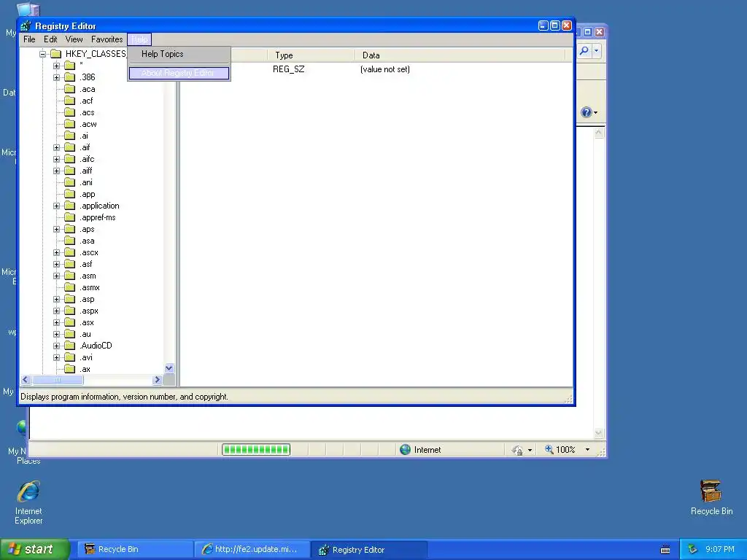Select the .appref-ms folder icon
The image size is (747, 560).
click(69, 217)
